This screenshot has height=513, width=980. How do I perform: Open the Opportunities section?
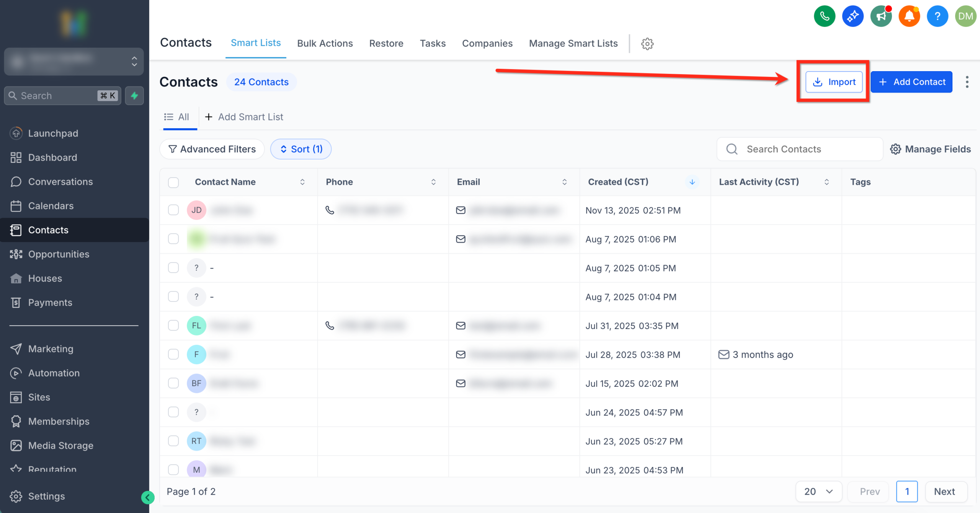[x=59, y=254]
